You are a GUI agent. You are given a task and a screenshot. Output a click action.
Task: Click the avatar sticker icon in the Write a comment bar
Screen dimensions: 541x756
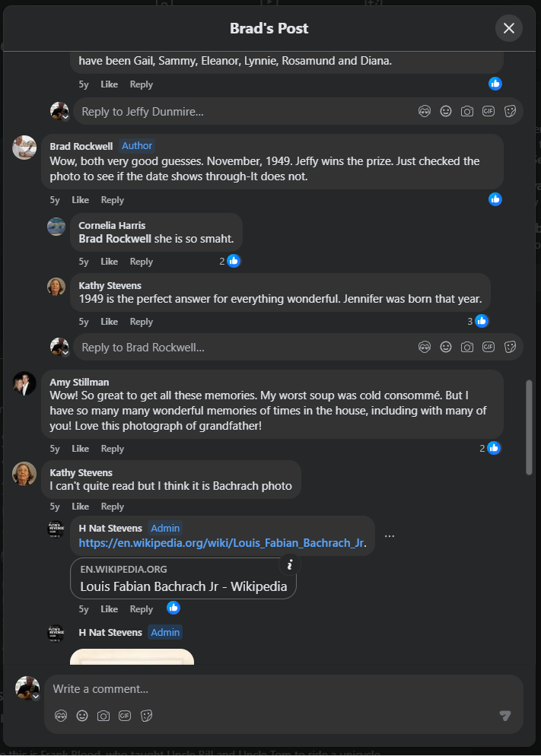click(61, 716)
